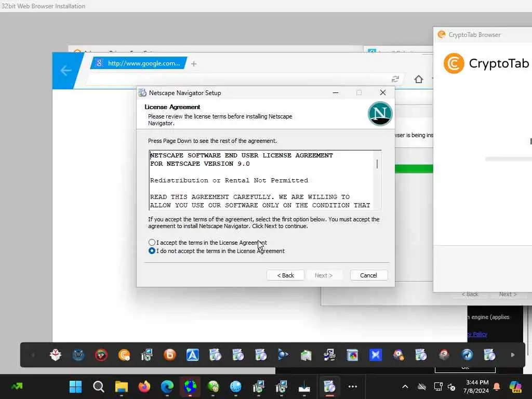
Task: Open the Policy link in background window
Action: point(477,334)
